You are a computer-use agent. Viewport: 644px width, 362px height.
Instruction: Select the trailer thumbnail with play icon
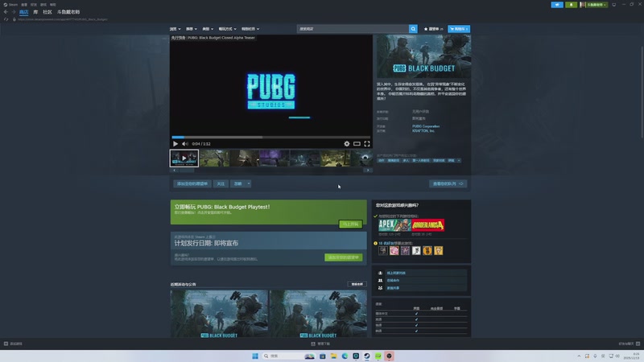[184, 158]
